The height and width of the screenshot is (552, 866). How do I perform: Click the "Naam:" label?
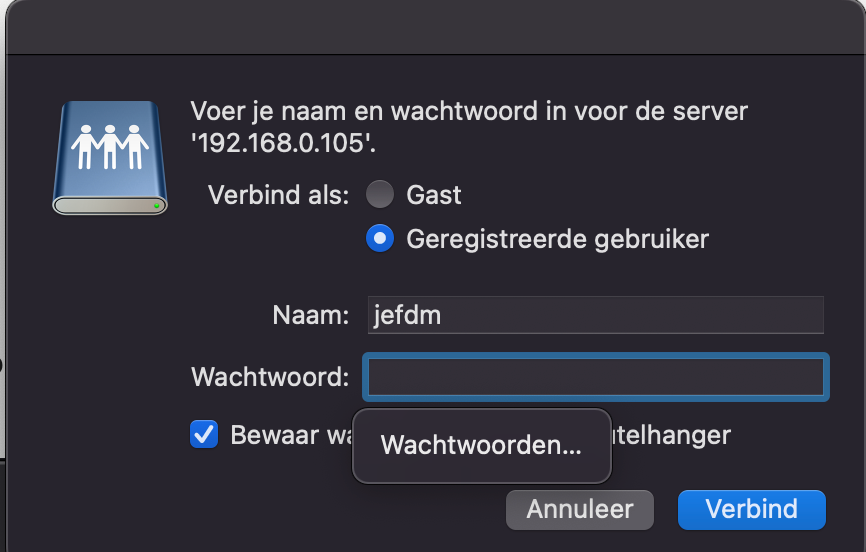[310, 315]
